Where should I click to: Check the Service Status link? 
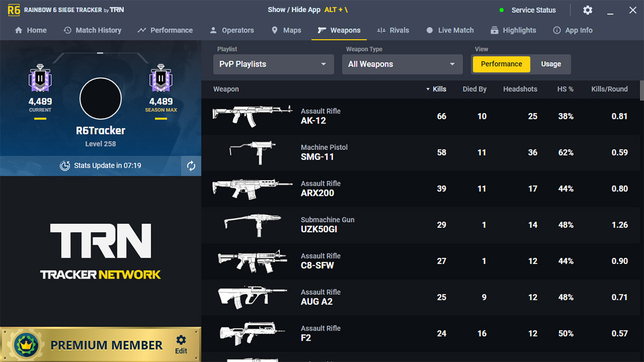pos(533,10)
